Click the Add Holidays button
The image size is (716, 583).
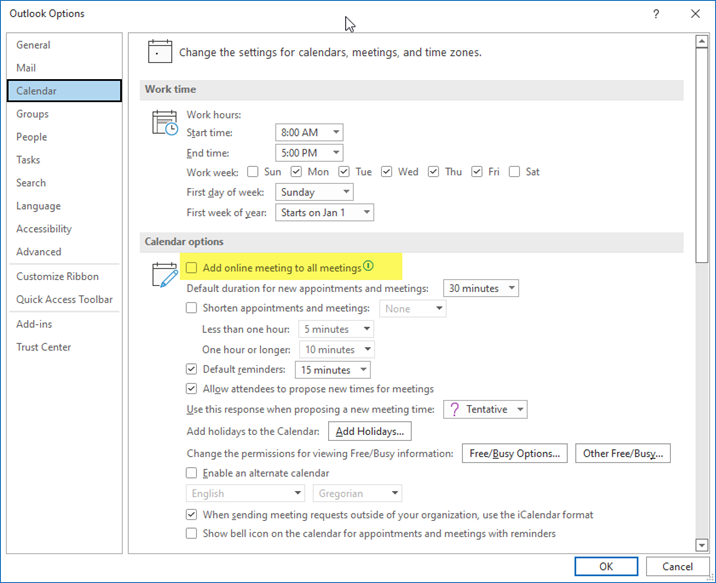[370, 432]
